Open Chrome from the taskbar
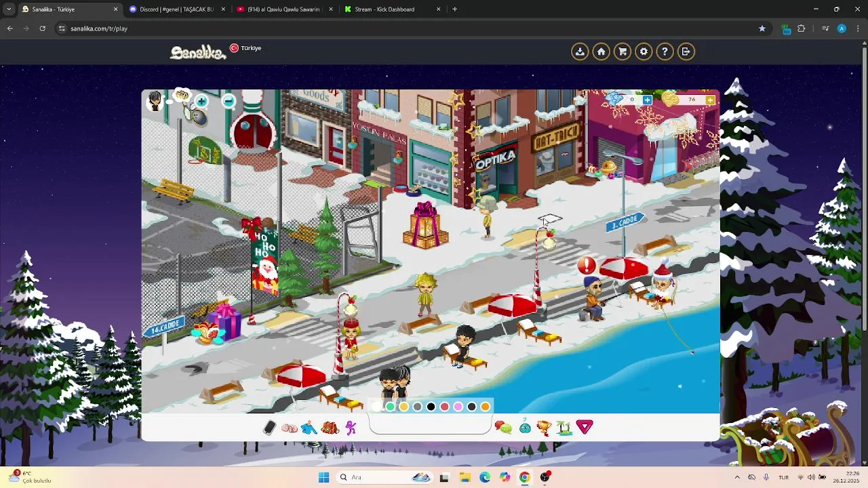868x488 pixels. (x=525, y=477)
